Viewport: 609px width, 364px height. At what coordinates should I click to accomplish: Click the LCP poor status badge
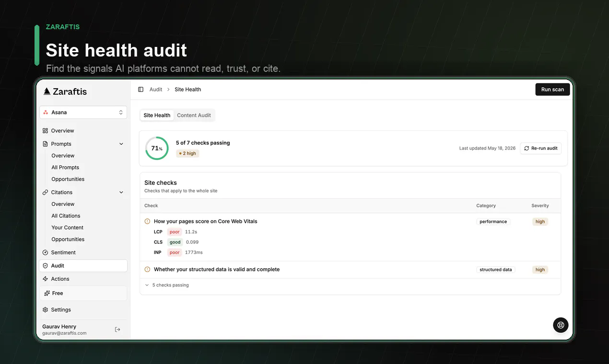(x=175, y=232)
